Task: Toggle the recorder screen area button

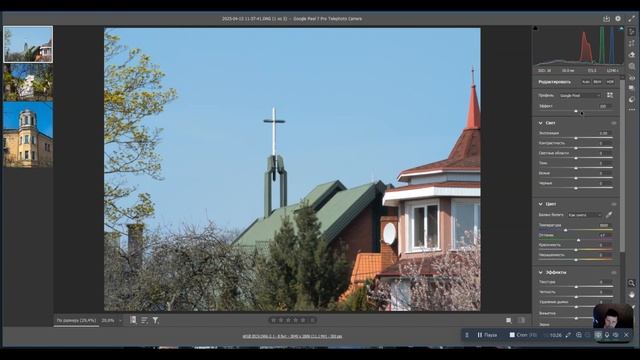Action: pyautogui.click(x=598, y=335)
